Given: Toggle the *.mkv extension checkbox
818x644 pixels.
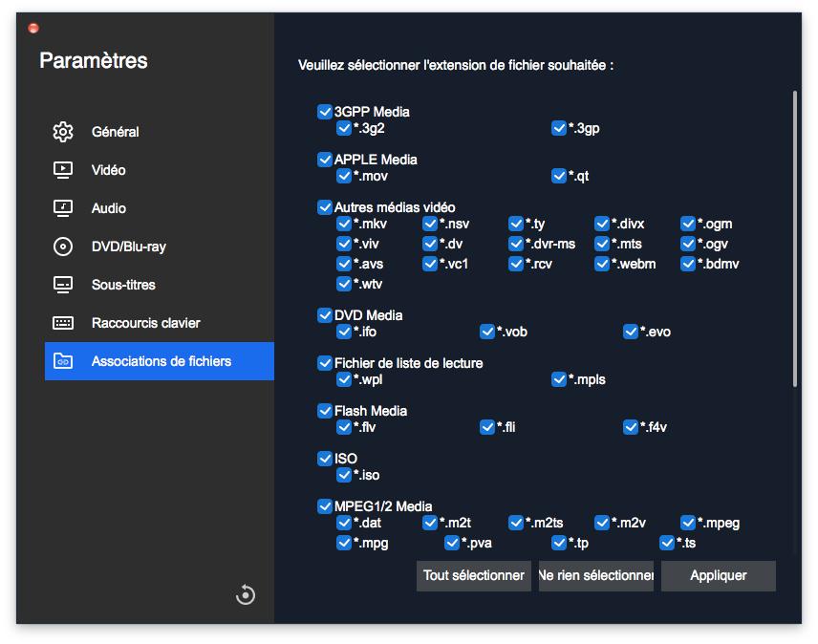Looking at the screenshot, I should 345,224.
